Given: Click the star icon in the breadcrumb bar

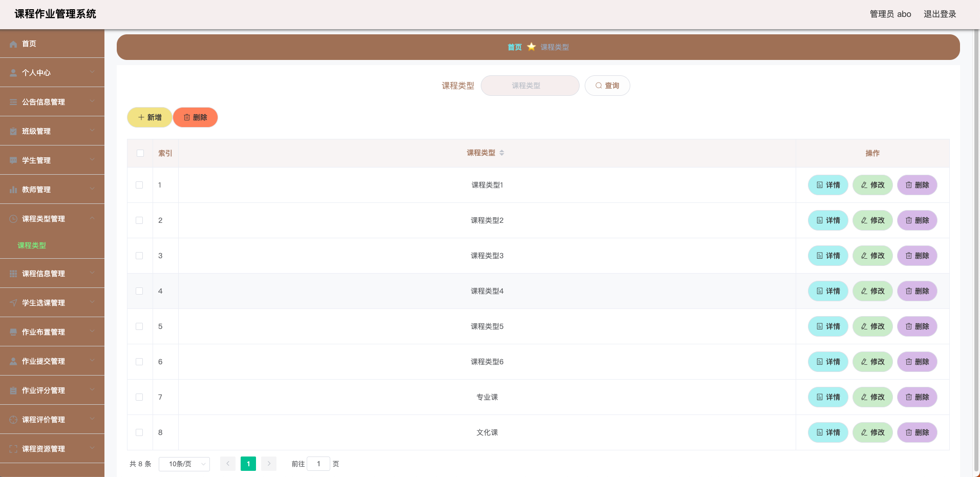Looking at the screenshot, I should [531, 47].
